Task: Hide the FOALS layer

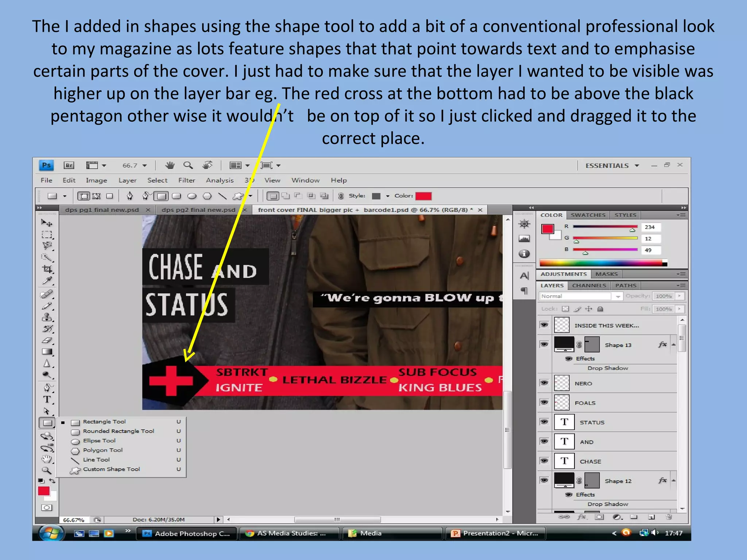Action: (x=544, y=402)
